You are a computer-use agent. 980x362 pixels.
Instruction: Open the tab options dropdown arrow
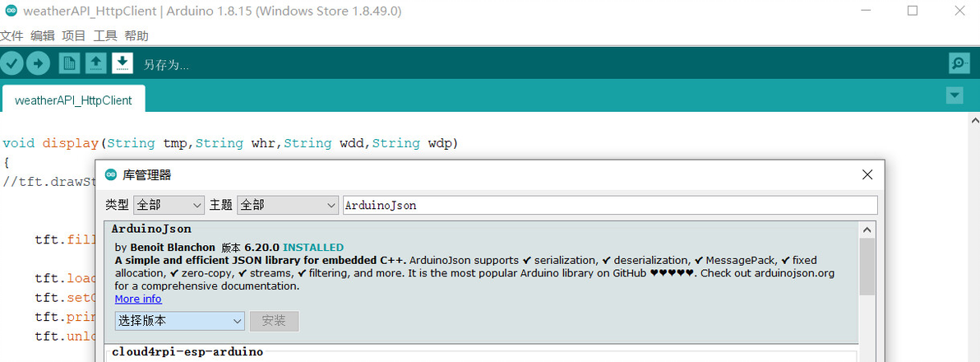pyautogui.click(x=955, y=95)
